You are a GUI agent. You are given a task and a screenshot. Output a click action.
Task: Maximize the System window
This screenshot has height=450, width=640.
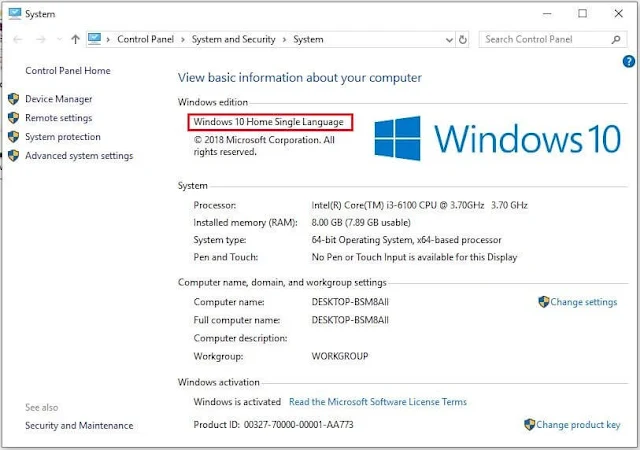coord(582,13)
